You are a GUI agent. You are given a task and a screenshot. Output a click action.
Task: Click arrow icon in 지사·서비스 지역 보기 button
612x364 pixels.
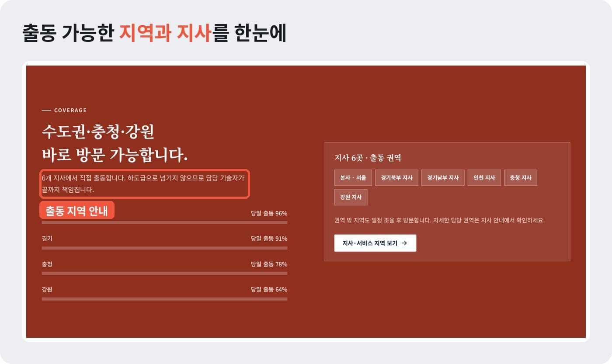[404, 243]
